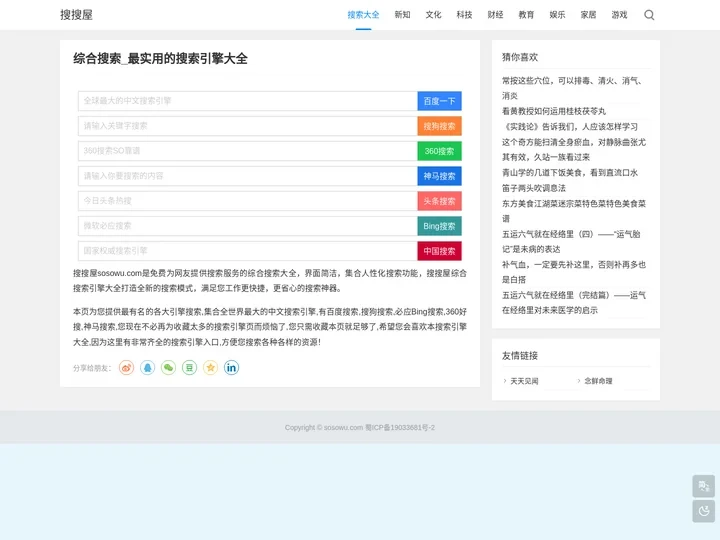Click the 友情链接 sidebar heading
Viewport: 720px width, 540px height.
pos(520,355)
